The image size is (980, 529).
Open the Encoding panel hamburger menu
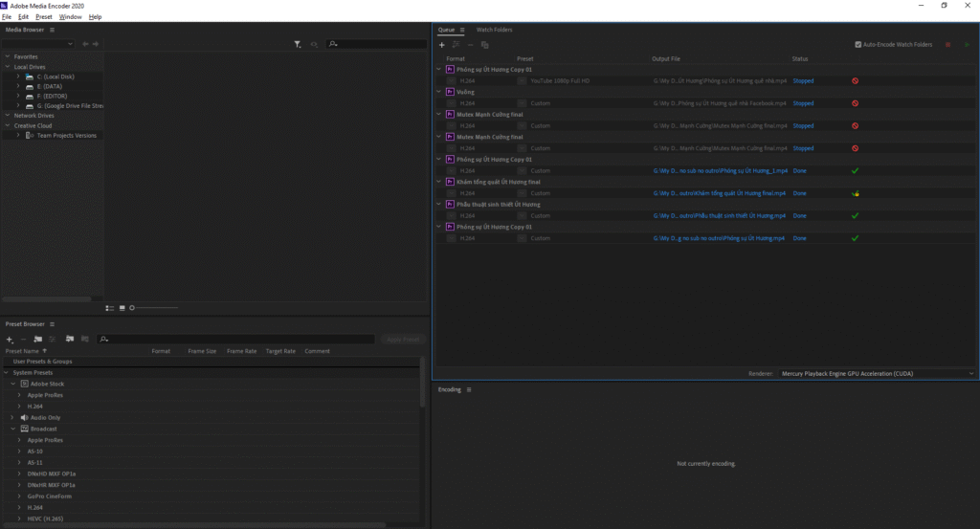pos(469,389)
